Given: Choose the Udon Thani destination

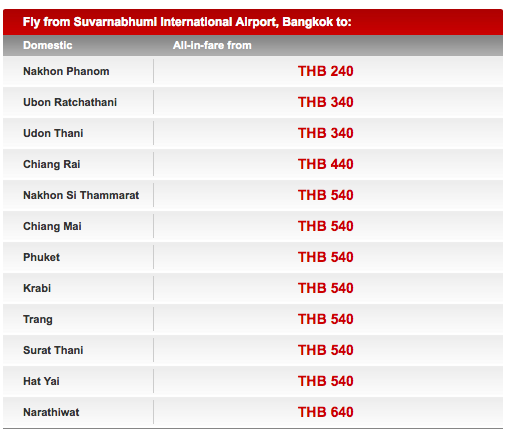Looking at the screenshot, I should (53, 133).
